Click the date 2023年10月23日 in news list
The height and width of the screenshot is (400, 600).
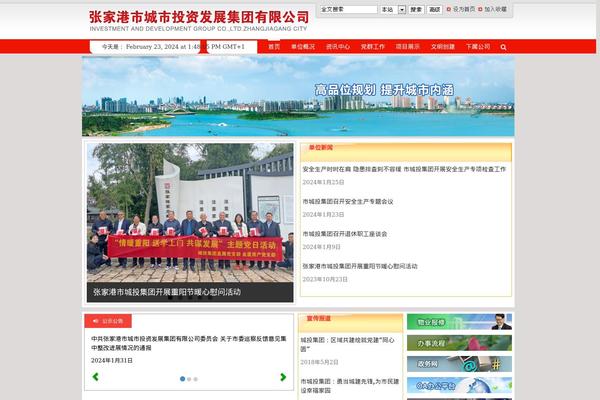pyautogui.click(x=325, y=279)
